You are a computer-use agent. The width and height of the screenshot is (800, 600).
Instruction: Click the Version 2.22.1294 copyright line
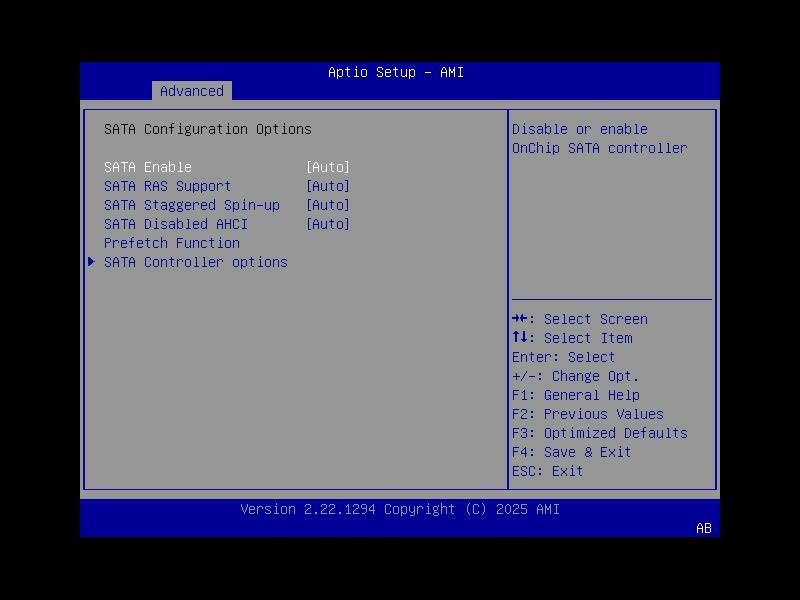(400, 509)
